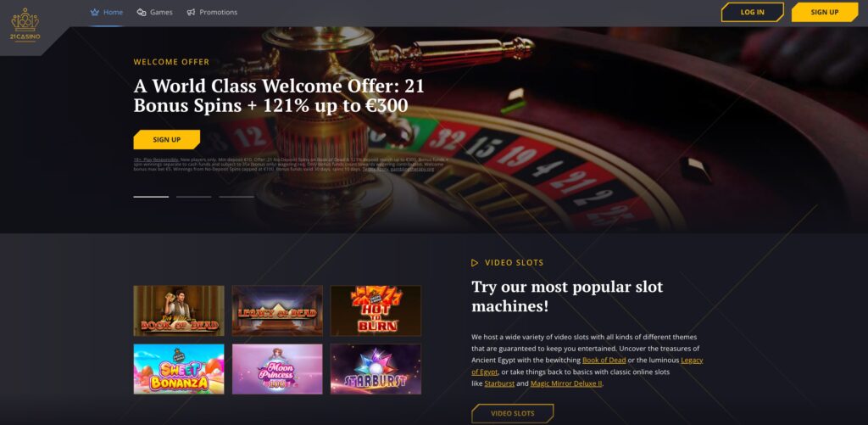This screenshot has height=425, width=868.
Task: Click the LOG IN button
Action: [x=753, y=12]
